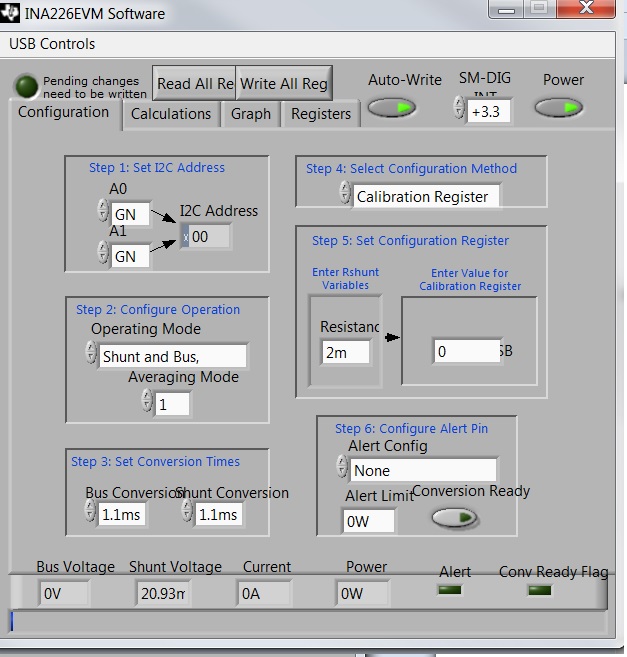This screenshot has height=657, width=627.
Task: Step the A0 address pin selector arrows
Action: point(103,210)
